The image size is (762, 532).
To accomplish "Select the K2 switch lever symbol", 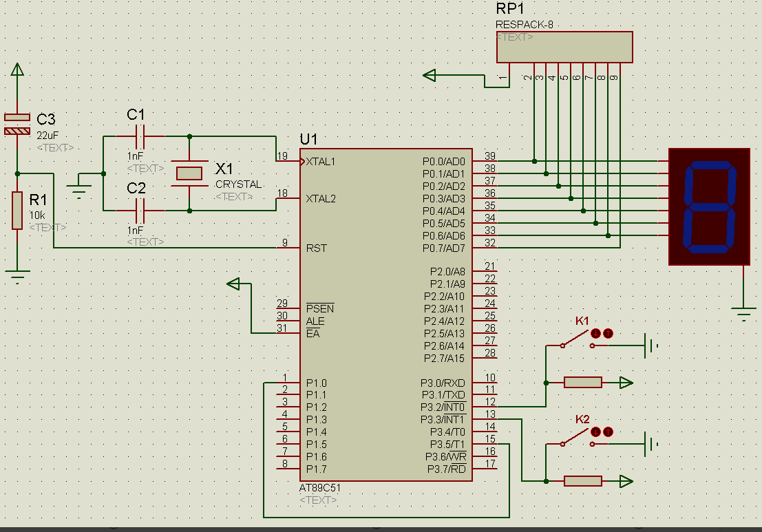I will [578, 438].
